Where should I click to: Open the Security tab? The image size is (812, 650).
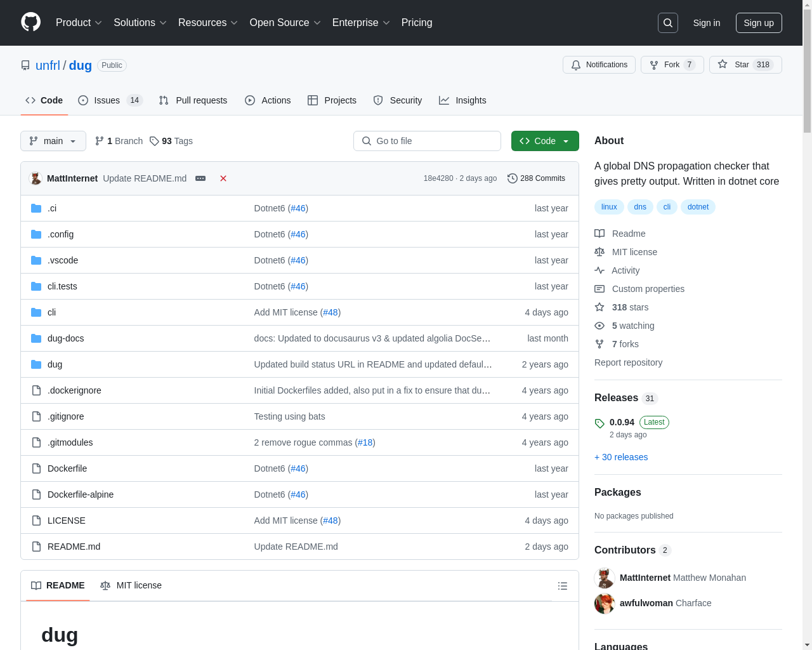coord(398,100)
